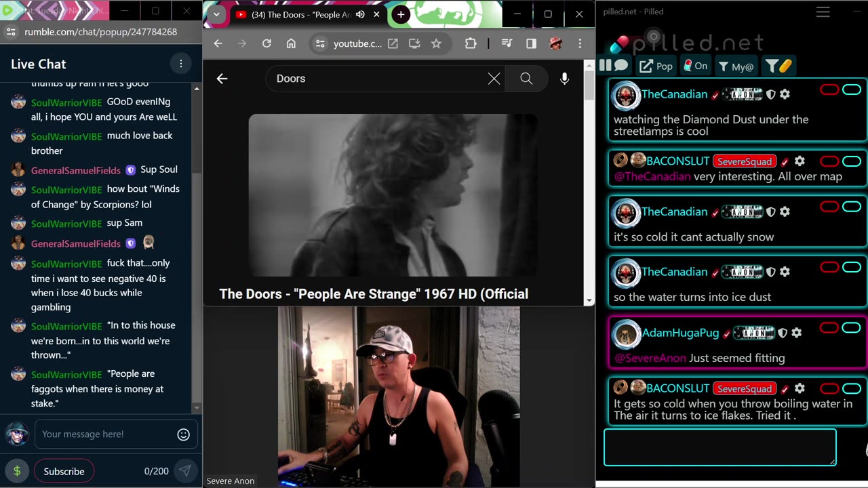This screenshot has height=488, width=868.
Task: Toggle red pill on 'cant actually snow' message
Action: [829, 207]
